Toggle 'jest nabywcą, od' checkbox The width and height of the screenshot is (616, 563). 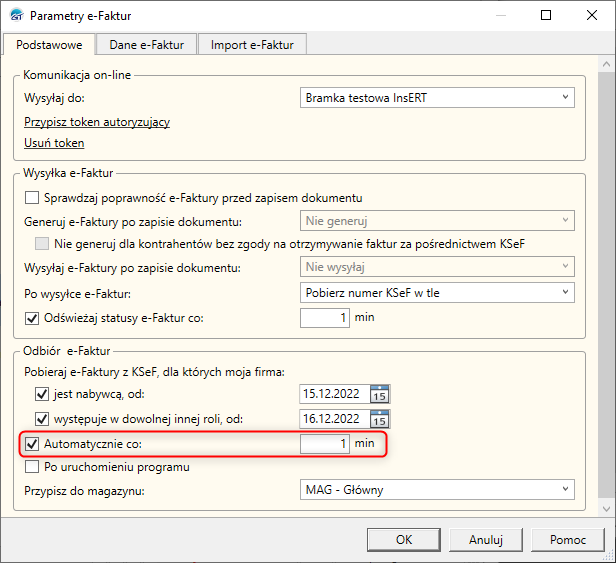42,394
